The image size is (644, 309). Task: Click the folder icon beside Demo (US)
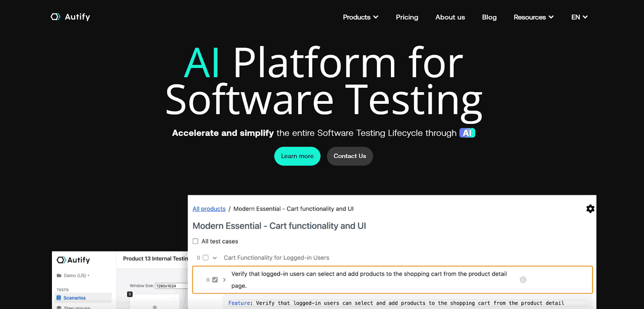[x=59, y=276]
